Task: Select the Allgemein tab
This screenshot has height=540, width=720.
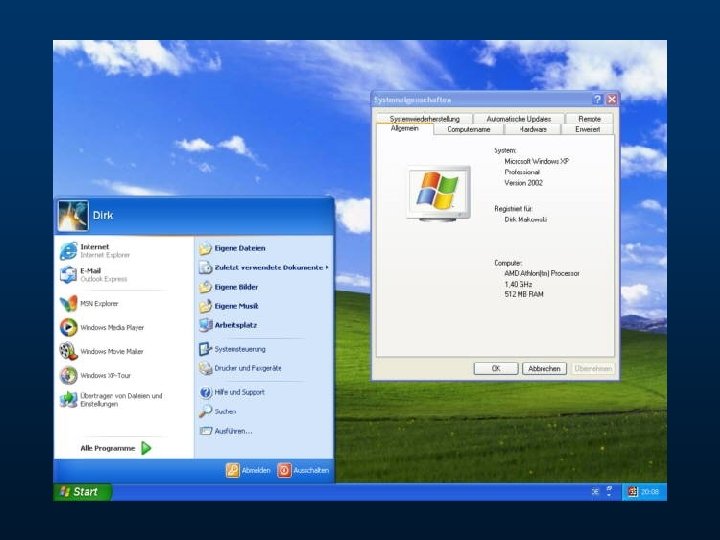Action: pos(405,129)
